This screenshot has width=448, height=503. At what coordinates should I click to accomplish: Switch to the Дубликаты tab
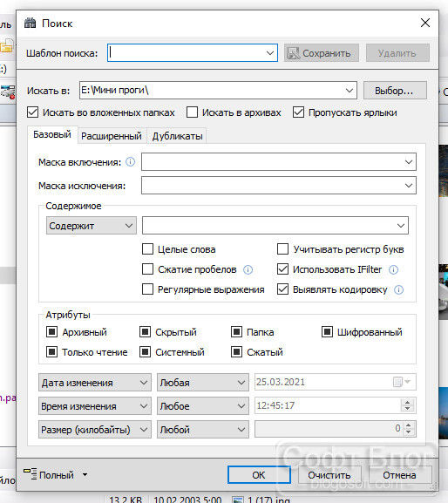(177, 136)
